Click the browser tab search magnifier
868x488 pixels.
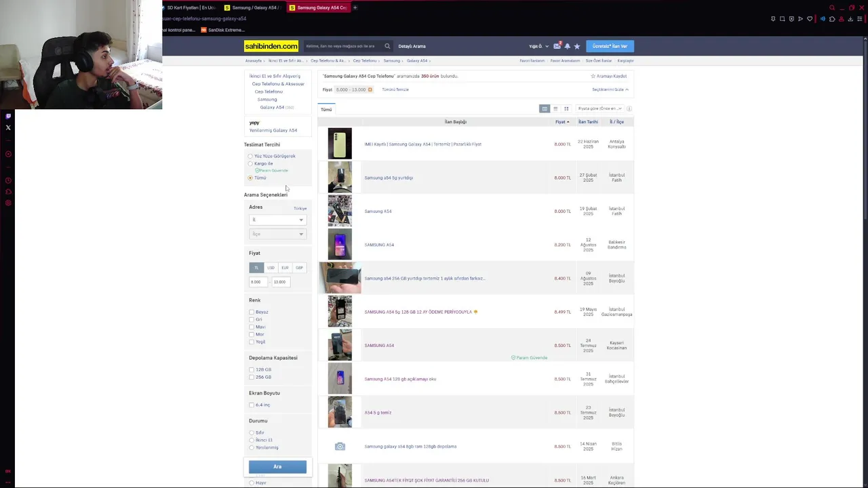tap(832, 7)
